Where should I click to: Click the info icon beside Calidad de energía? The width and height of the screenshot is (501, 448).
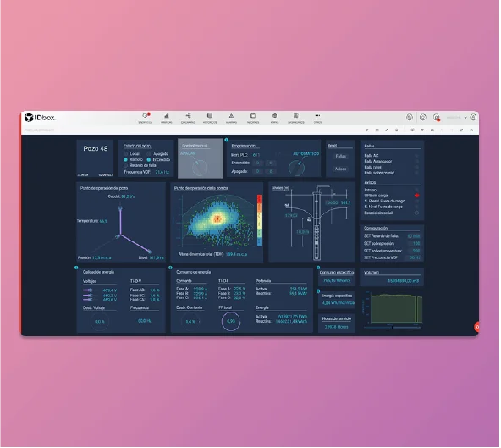76,268
